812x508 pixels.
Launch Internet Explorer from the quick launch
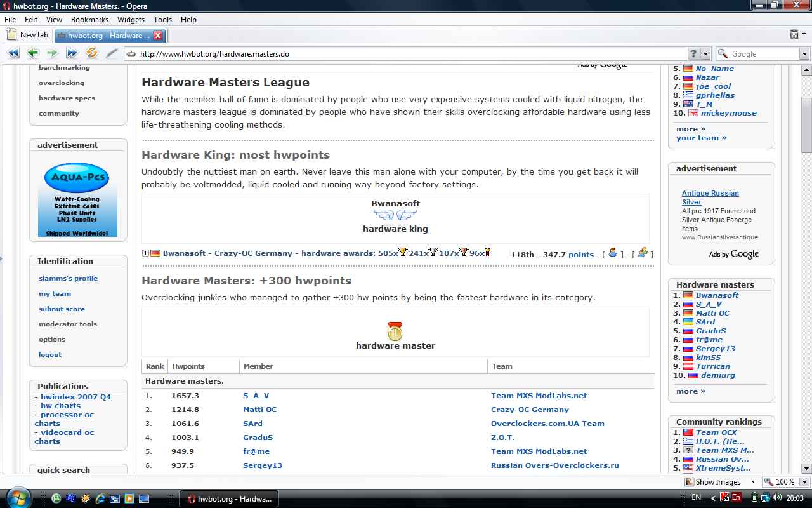(100, 498)
